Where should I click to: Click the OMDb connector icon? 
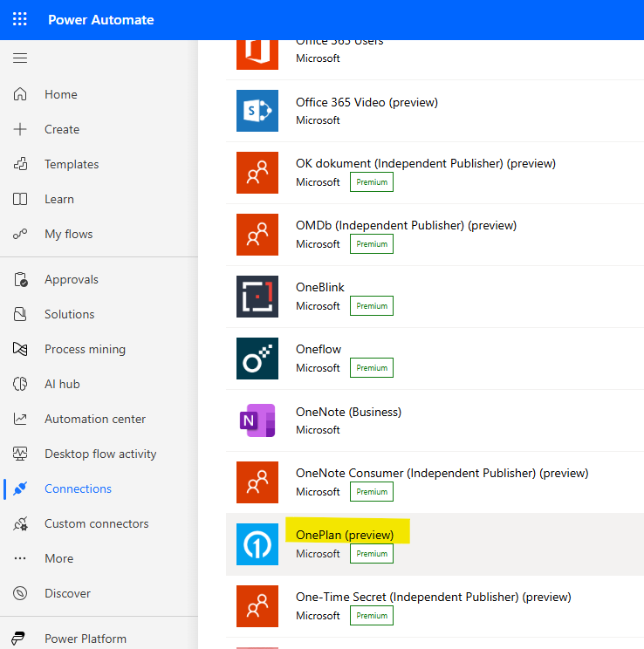257,235
